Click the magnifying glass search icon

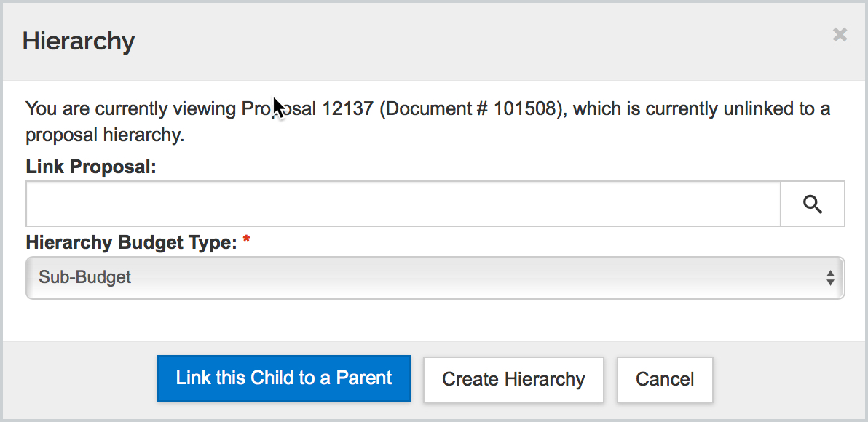(x=813, y=204)
